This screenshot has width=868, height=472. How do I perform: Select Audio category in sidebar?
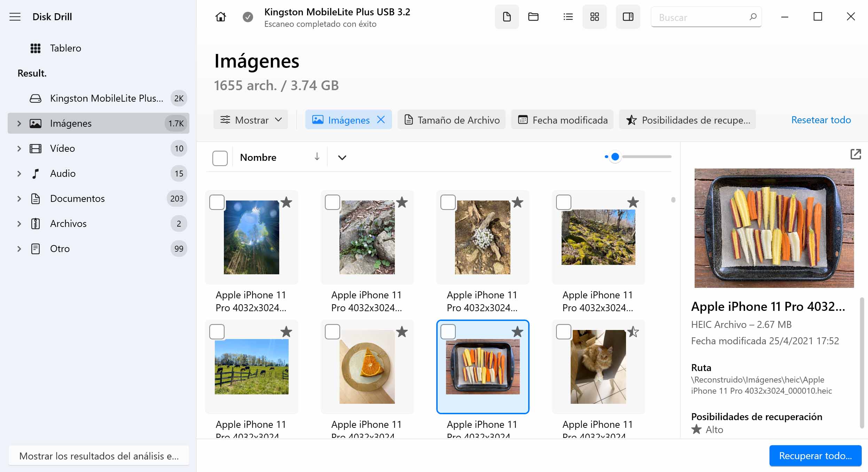pyautogui.click(x=99, y=173)
